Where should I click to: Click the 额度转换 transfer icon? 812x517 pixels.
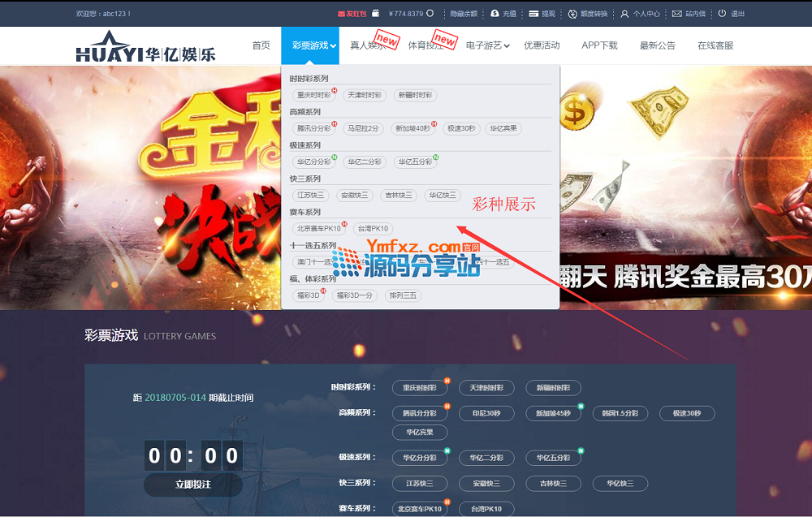(572, 14)
